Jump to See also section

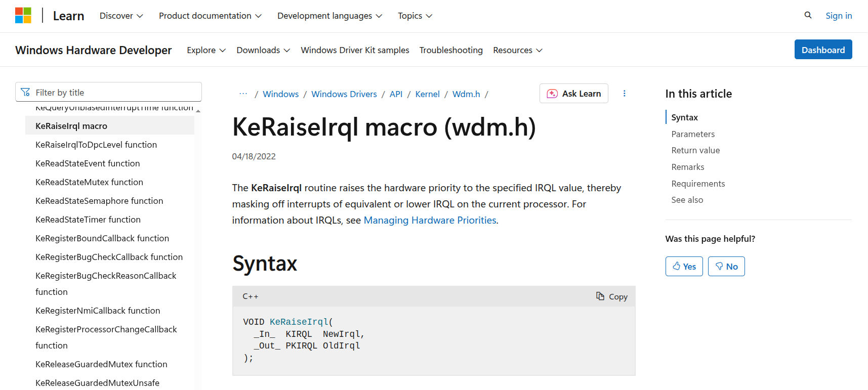point(687,200)
